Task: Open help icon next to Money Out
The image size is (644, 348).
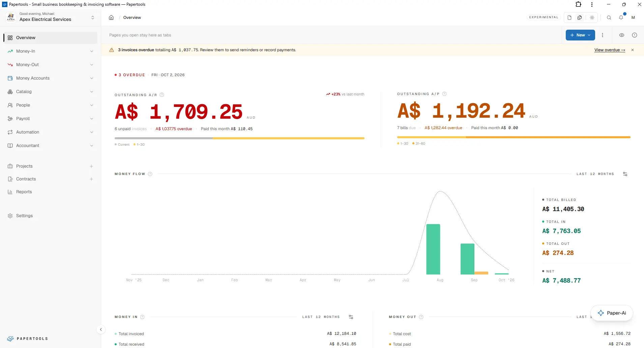Action: (x=421, y=317)
